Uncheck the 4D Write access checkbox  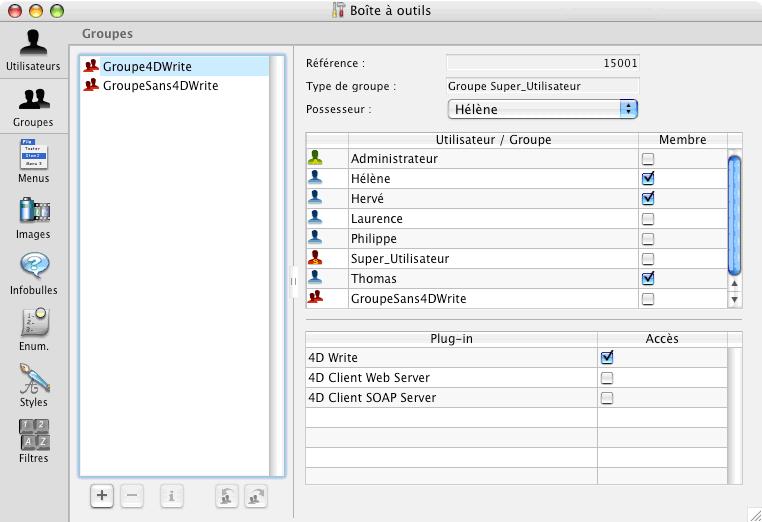coord(606,358)
